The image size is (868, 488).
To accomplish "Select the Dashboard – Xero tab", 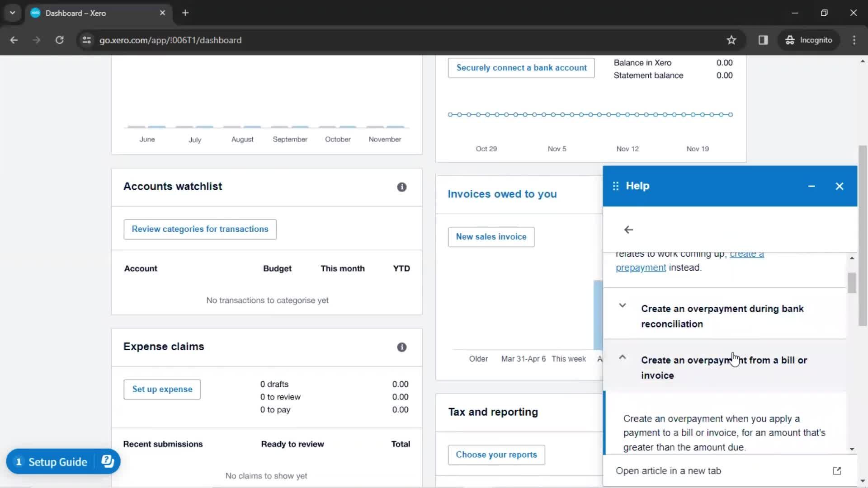I will click(98, 13).
